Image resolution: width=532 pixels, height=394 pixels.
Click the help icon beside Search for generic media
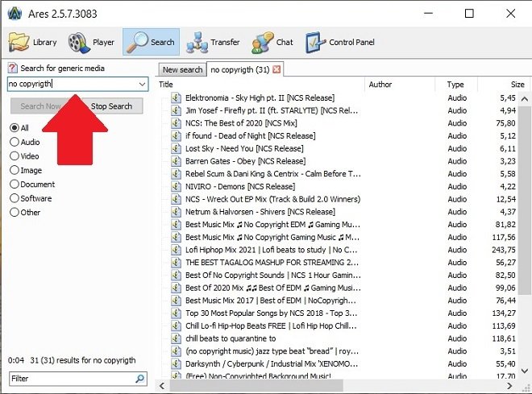(x=13, y=68)
